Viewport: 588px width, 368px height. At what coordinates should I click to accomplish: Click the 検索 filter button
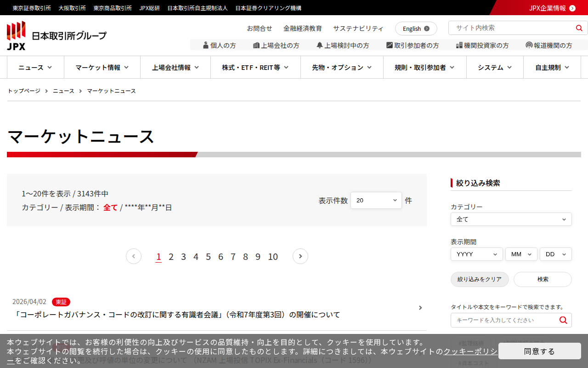[543, 279]
